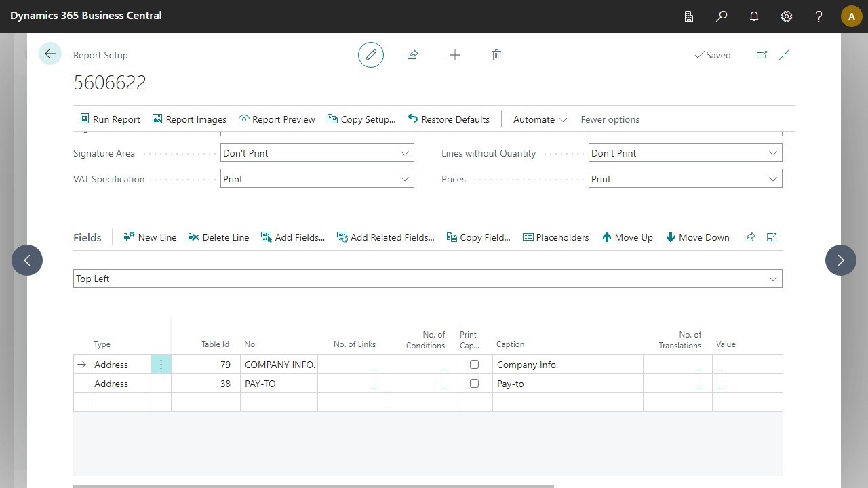Open the notifications bell
The width and height of the screenshot is (868, 488).
(754, 16)
